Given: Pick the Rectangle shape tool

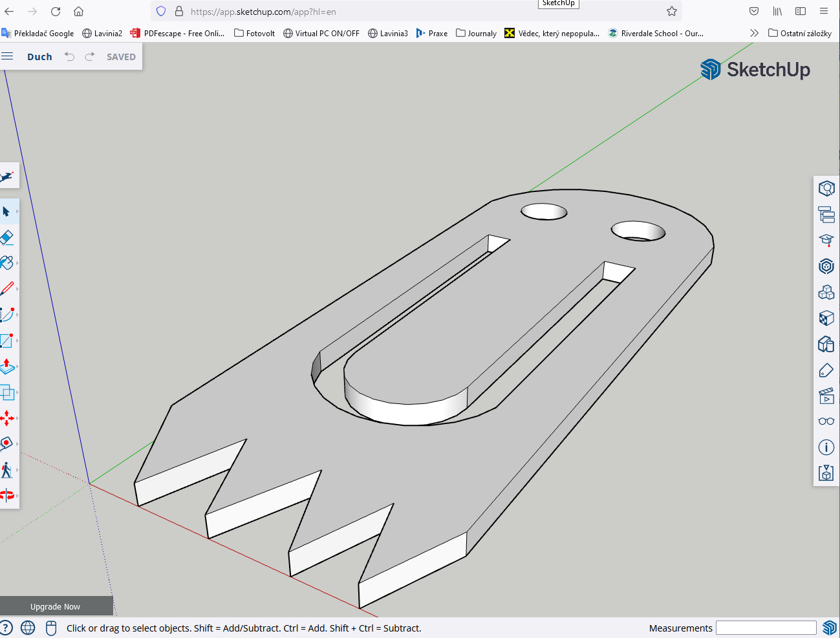Looking at the screenshot, I should pos(6,341).
